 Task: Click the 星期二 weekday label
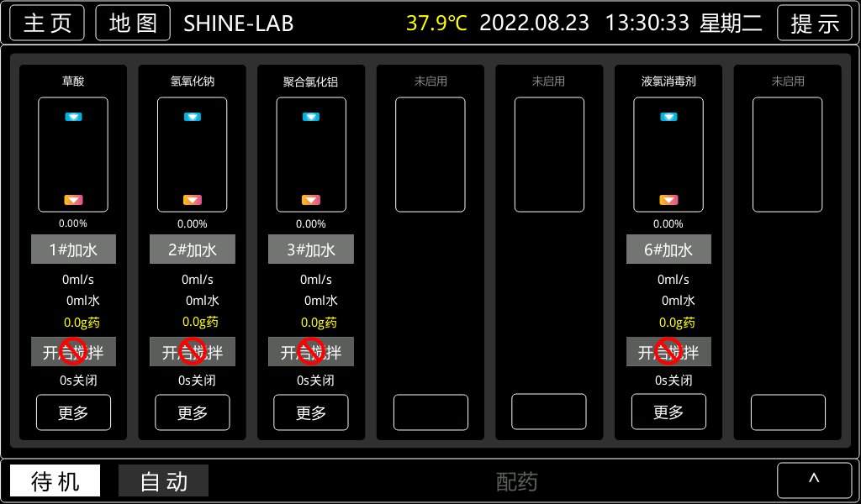click(731, 23)
